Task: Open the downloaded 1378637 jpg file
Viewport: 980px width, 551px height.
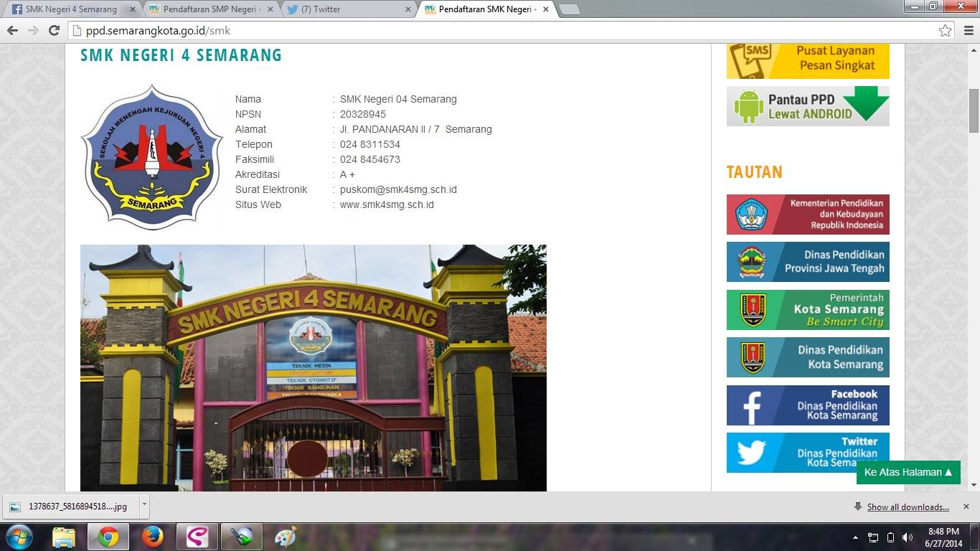Action: click(x=72, y=507)
